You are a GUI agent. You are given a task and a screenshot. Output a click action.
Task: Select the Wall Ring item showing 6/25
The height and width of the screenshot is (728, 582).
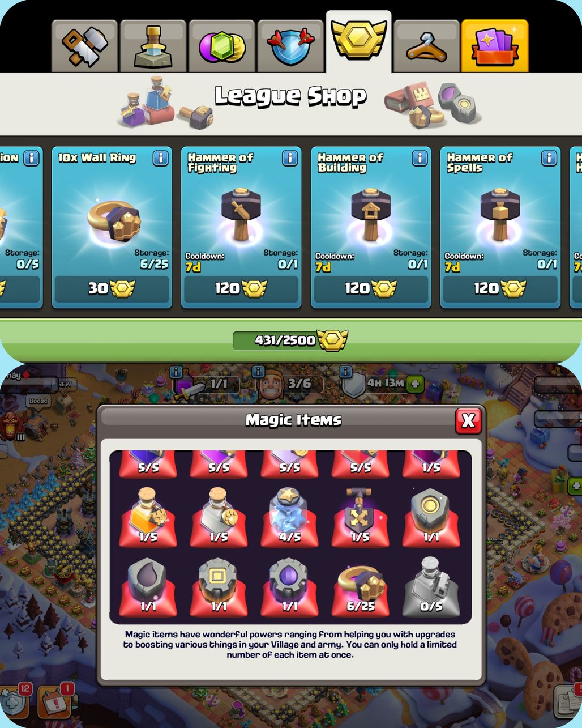coord(360,588)
